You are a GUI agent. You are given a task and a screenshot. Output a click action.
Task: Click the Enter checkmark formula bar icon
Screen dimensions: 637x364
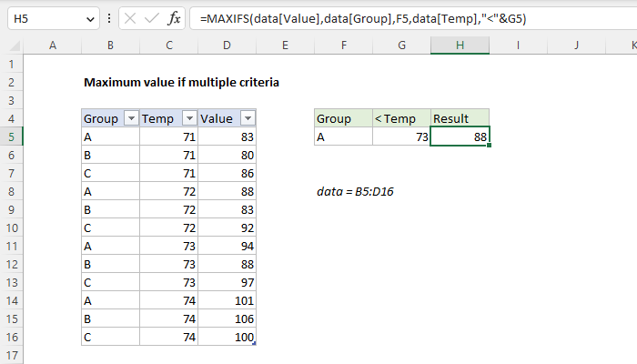(x=152, y=19)
